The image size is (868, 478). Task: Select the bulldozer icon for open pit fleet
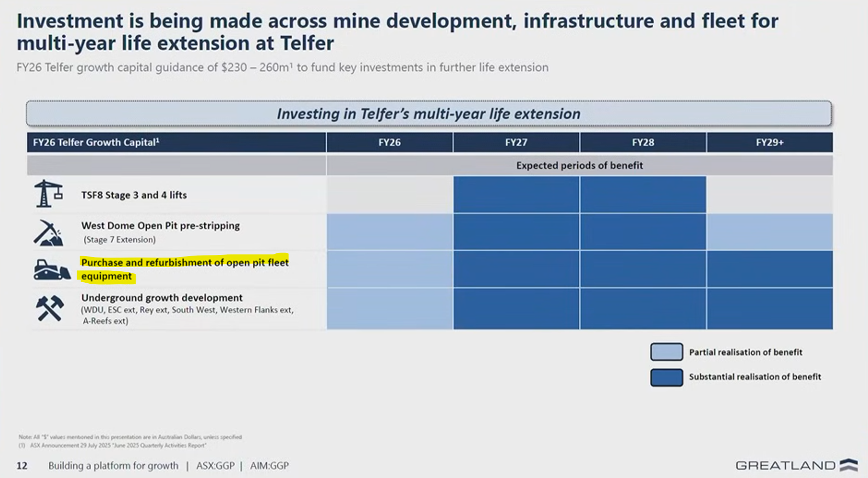click(51, 270)
